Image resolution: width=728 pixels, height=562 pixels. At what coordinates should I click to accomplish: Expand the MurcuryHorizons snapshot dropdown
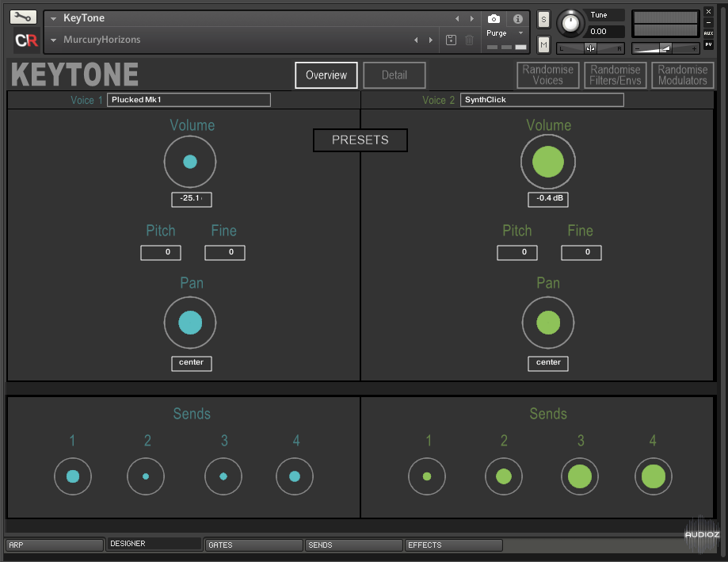point(53,40)
